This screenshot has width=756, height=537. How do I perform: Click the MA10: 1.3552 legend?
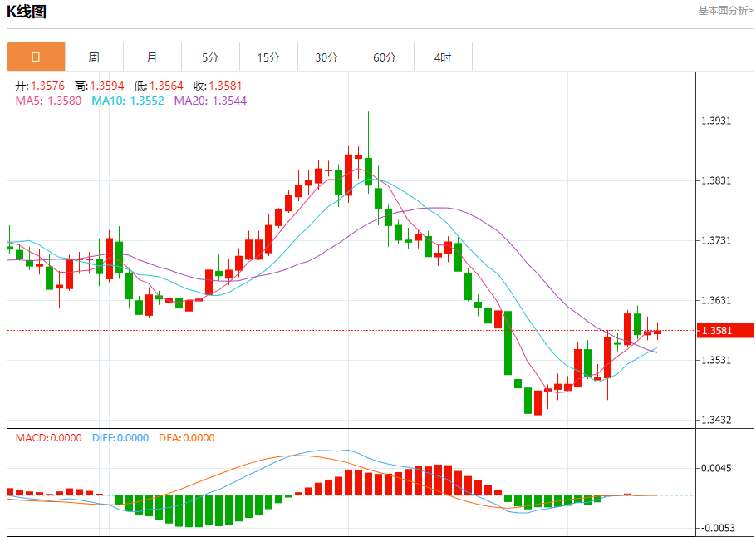tap(128, 101)
